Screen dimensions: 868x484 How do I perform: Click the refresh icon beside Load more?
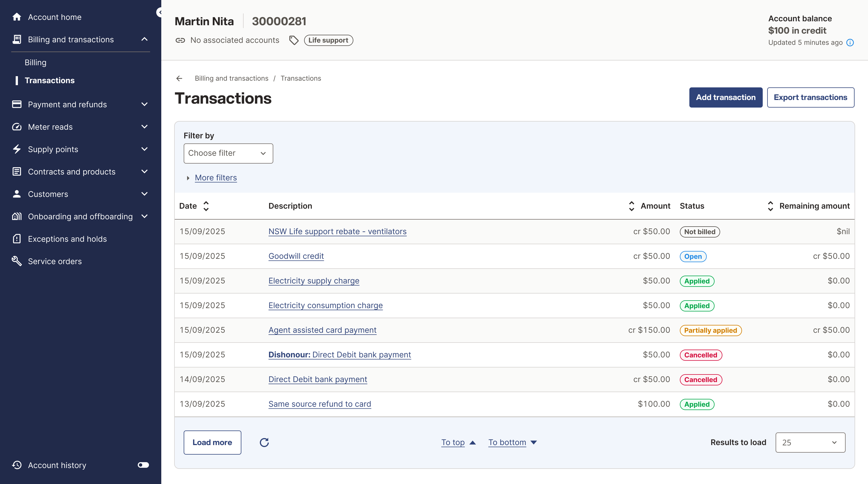pyautogui.click(x=264, y=443)
